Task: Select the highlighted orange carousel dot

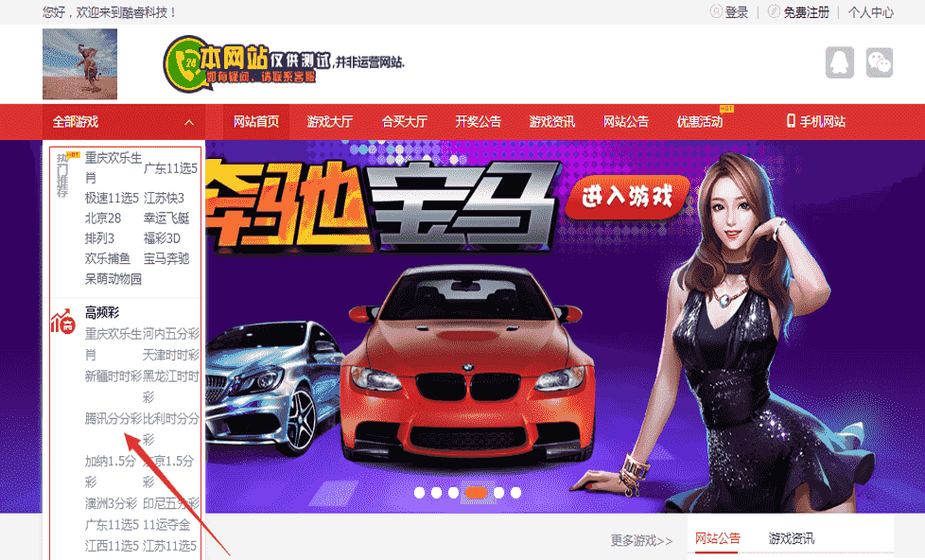Action: 477,492
